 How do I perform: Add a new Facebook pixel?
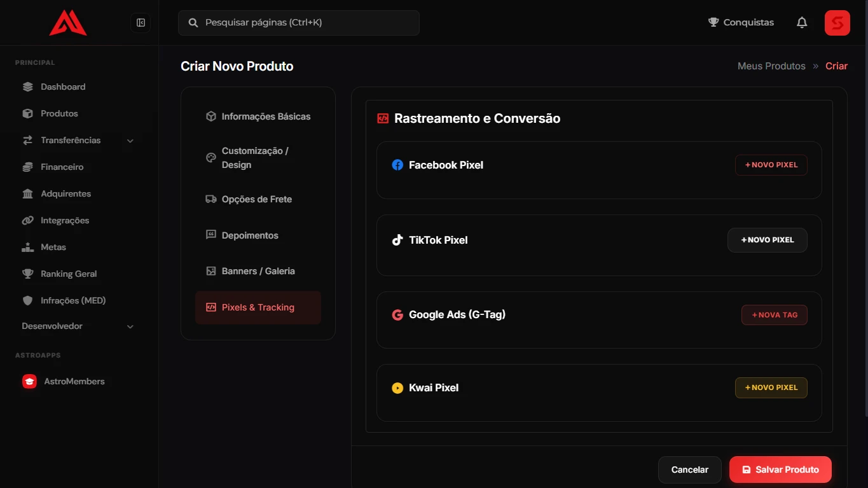coord(771,165)
